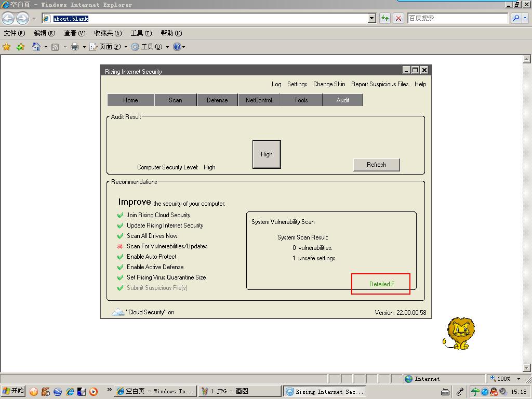
Task: Select the Audit tab
Action: 343,100
